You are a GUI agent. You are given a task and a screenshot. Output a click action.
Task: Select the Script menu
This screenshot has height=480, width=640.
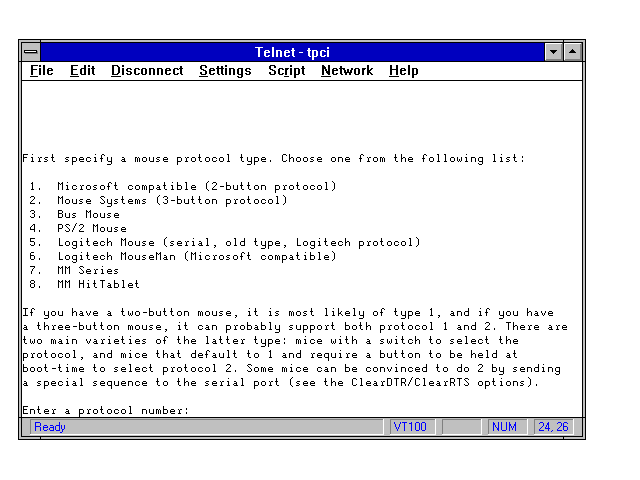pos(286,71)
